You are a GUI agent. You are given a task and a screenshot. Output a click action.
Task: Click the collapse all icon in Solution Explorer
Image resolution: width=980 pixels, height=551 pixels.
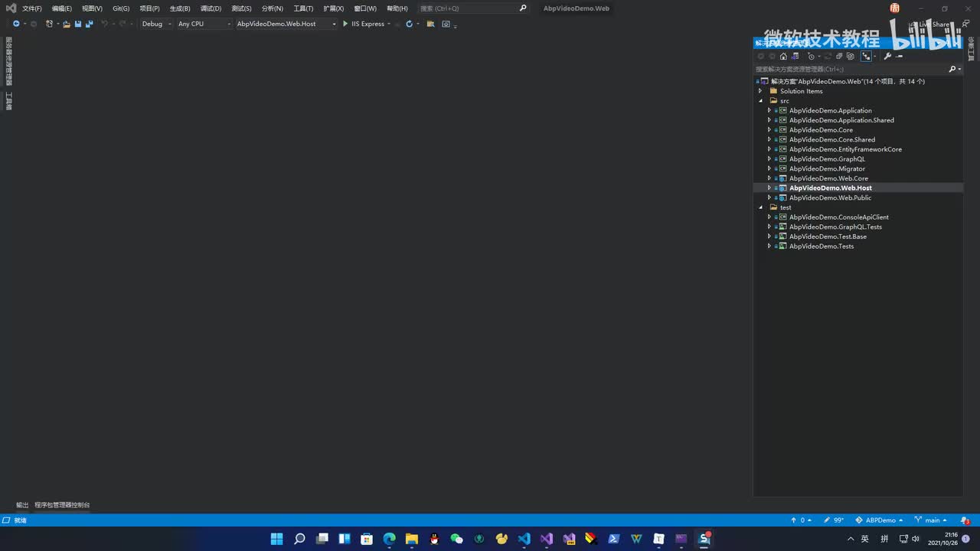(839, 56)
